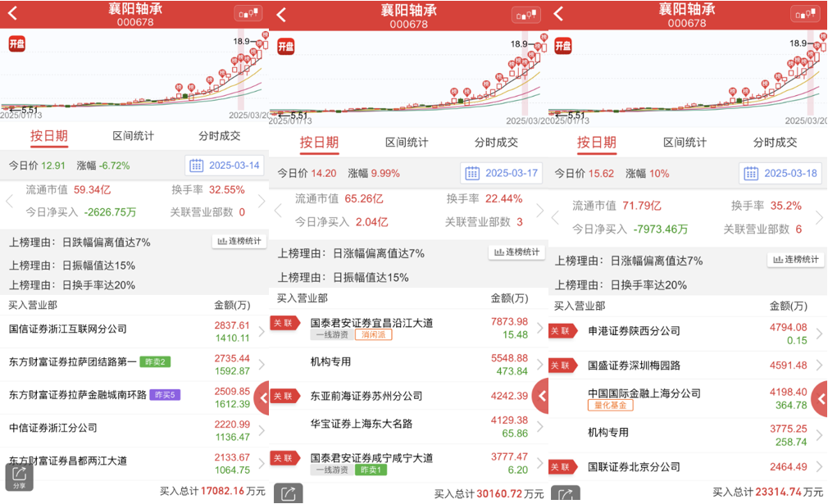828x504 pixels.
Task: Tap the back arrow in the leftmost panel
Action: coord(13,14)
